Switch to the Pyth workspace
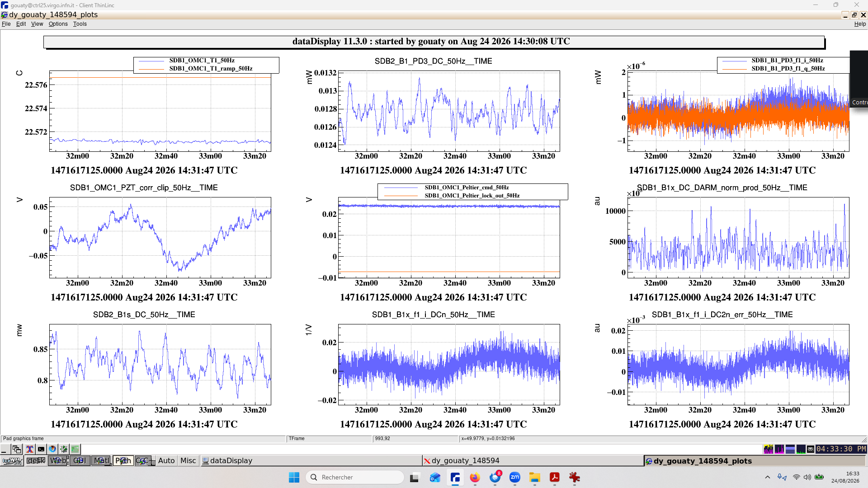 coord(123,460)
